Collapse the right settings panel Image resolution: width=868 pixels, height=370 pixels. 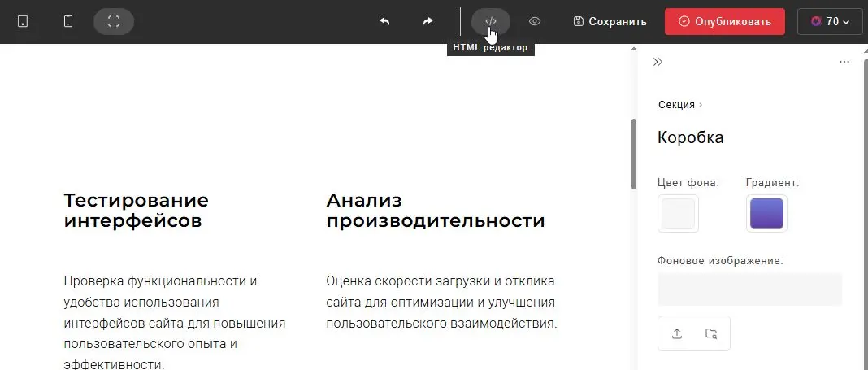[x=658, y=62]
